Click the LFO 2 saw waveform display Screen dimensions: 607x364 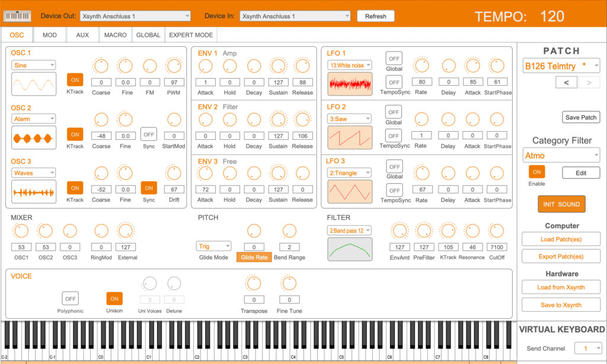pos(350,138)
